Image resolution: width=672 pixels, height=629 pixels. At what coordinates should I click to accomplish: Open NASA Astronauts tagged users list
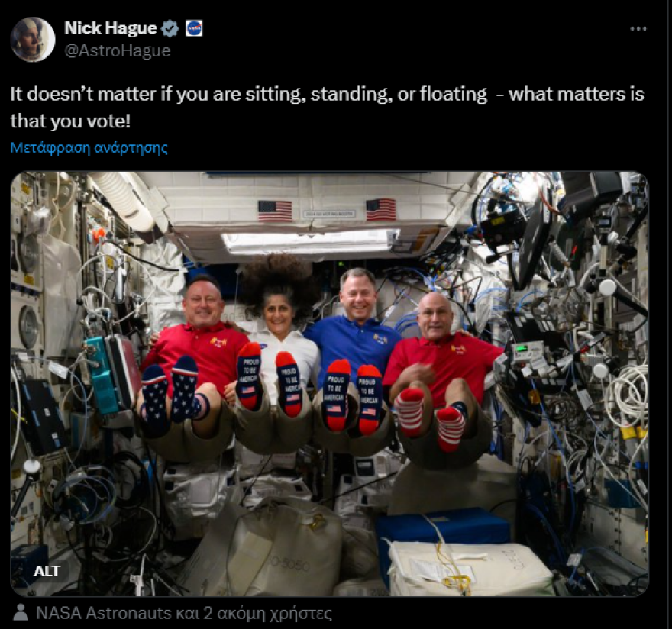click(184, 613)
